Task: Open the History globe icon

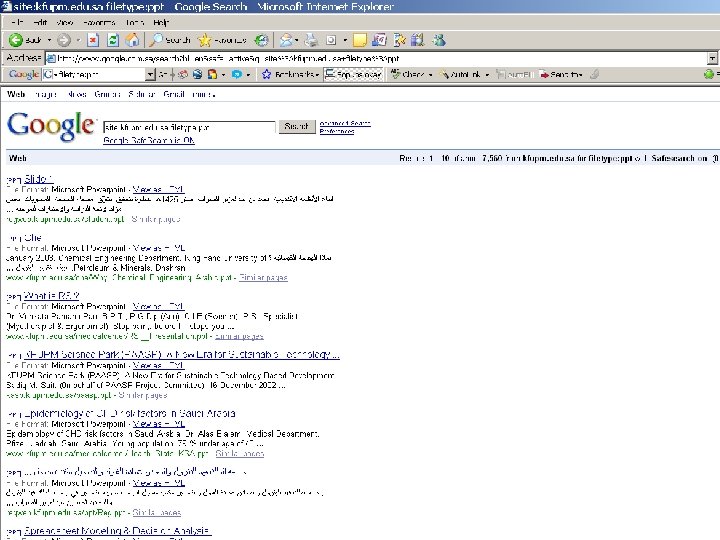Action: click(262, 40)
